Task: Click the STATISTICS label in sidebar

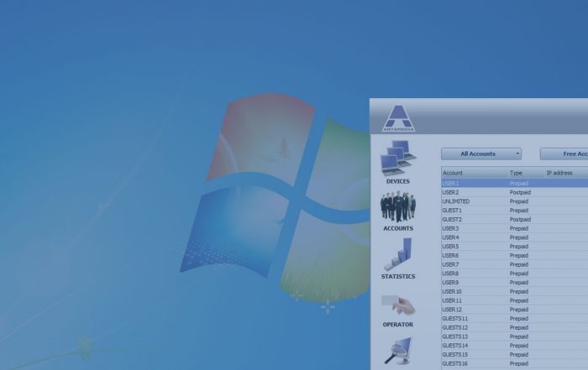Action: point(398,276)
